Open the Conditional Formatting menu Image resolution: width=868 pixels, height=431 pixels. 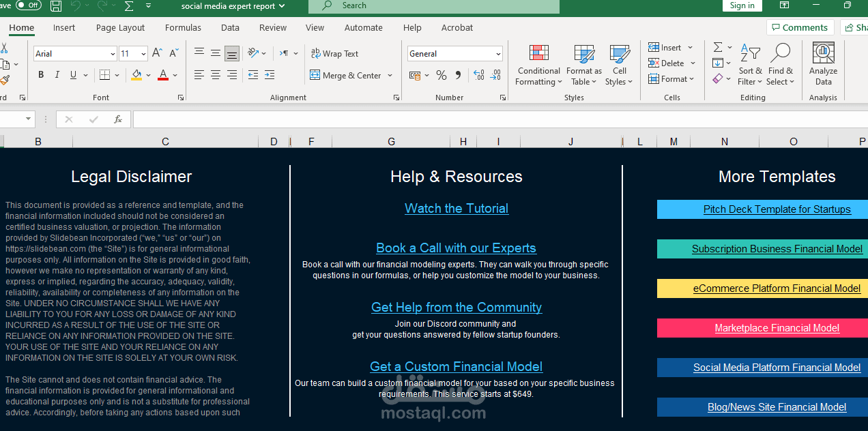tap(539, 64)
